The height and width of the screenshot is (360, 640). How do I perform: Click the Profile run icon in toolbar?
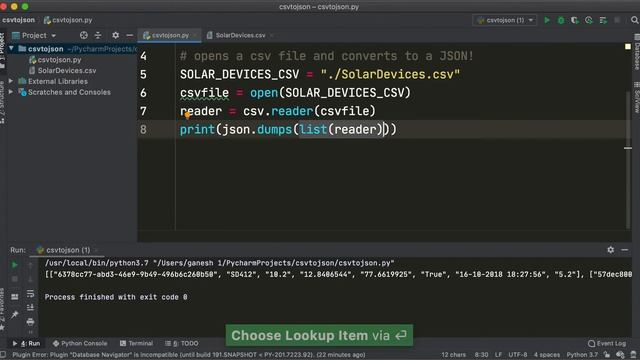coord(589,20)
